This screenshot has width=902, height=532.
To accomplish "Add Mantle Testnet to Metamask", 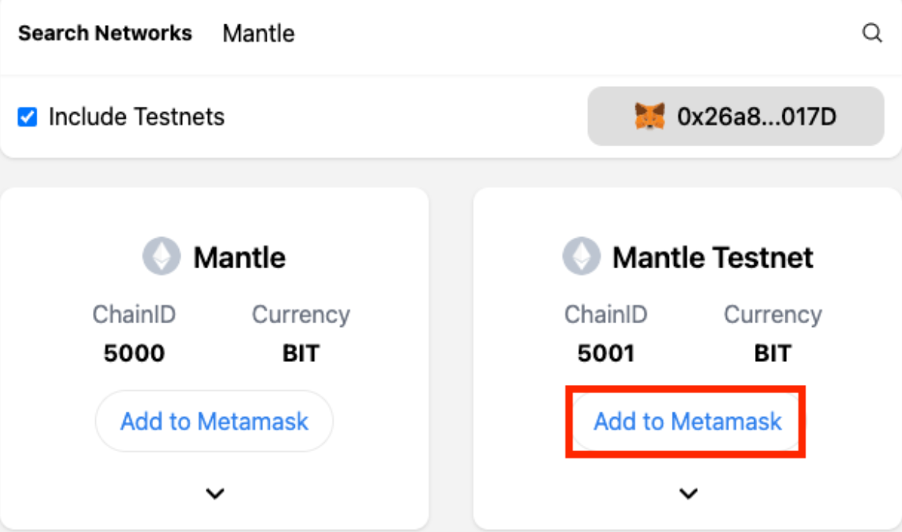I will point(687,421).
